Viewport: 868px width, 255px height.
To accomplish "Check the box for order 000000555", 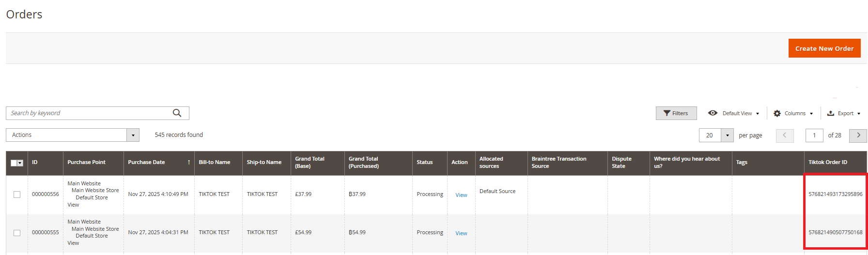I will pyautogui.click(x=17, y=233).
